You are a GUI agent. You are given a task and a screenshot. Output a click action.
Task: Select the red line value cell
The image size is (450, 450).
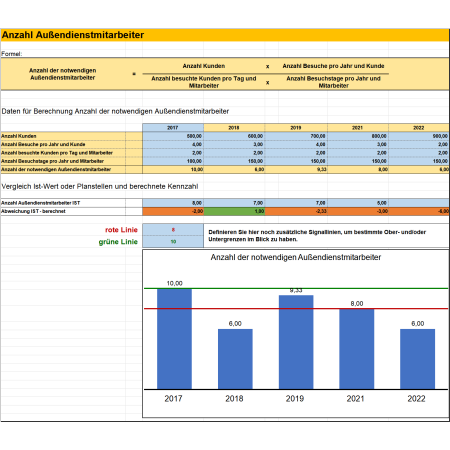[x=173, y=230]
